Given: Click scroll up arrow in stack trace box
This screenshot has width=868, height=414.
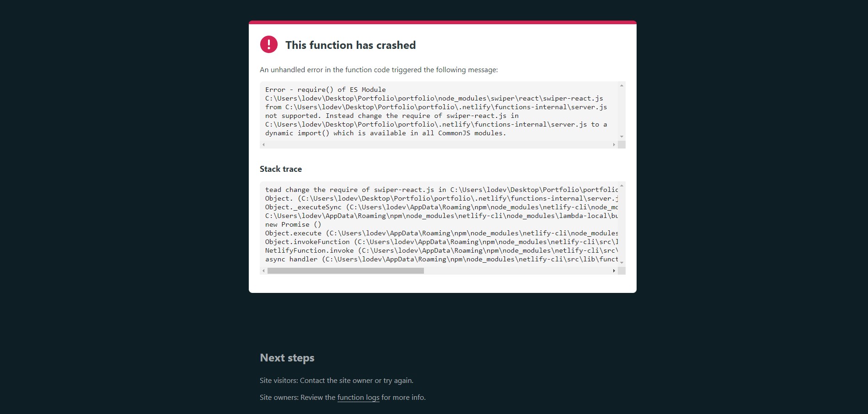Looking at the screenshot, I should tap(622, 186).
